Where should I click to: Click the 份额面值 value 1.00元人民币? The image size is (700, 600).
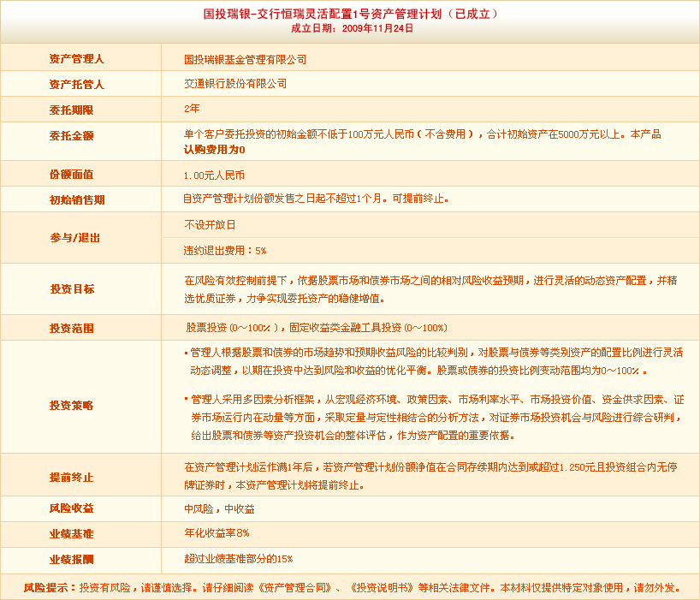(214, 175)
